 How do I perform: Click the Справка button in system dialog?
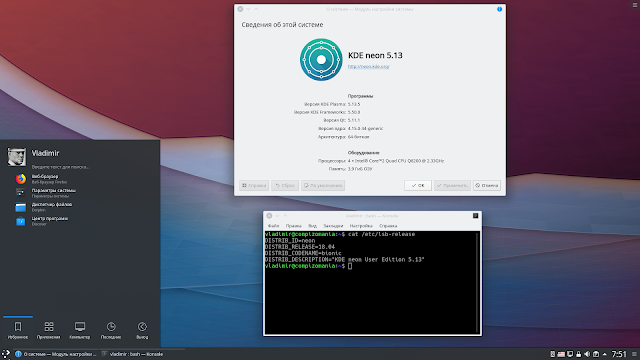(254, 185)
